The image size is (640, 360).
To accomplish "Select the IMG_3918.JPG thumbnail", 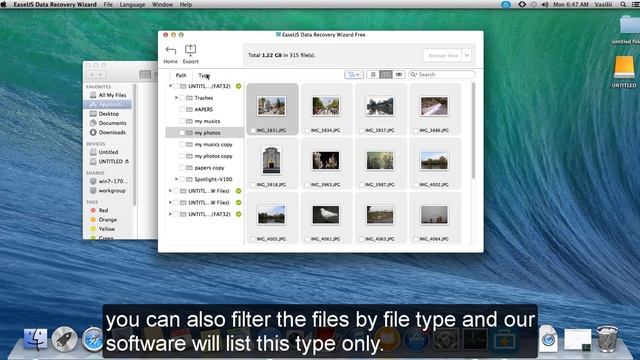I will pyautogui.click(x=271, y=160).
